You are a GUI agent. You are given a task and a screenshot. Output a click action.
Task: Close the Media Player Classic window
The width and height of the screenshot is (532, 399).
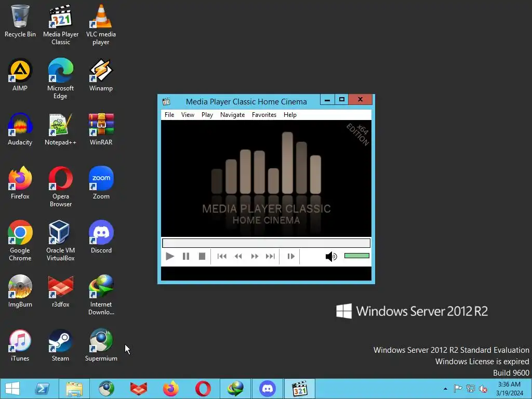(361, 100)
